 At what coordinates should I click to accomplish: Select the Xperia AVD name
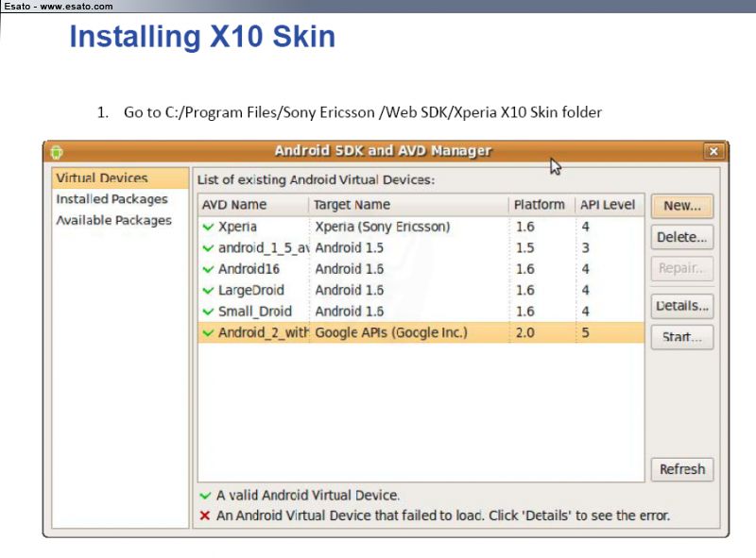point(238,227)
